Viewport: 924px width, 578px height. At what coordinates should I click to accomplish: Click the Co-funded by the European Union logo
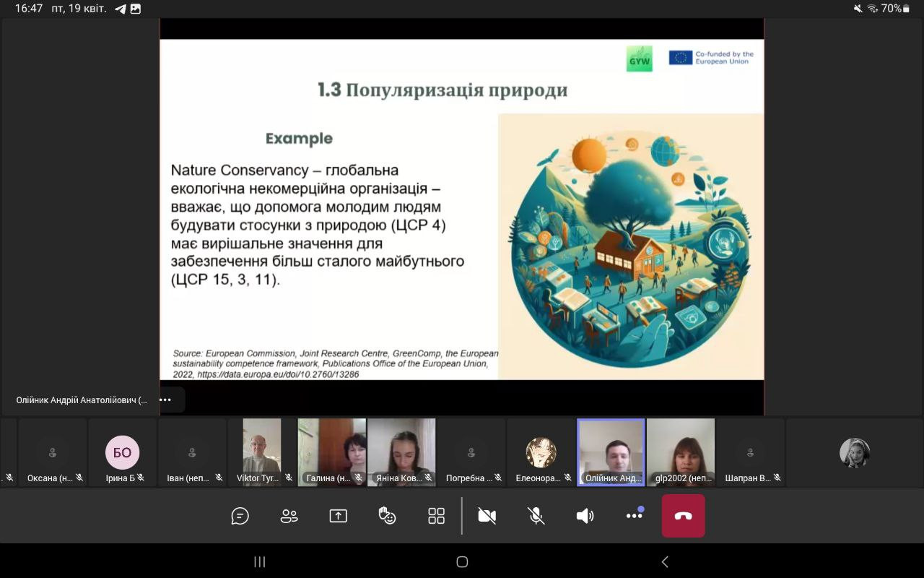(711, 58)
